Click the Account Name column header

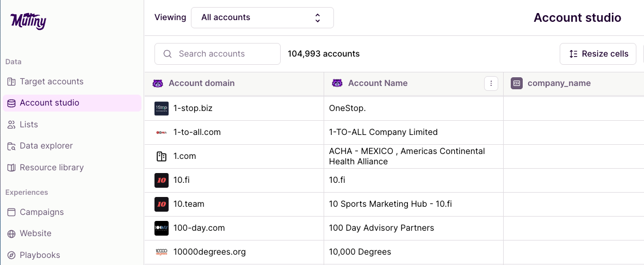point(413,83)
